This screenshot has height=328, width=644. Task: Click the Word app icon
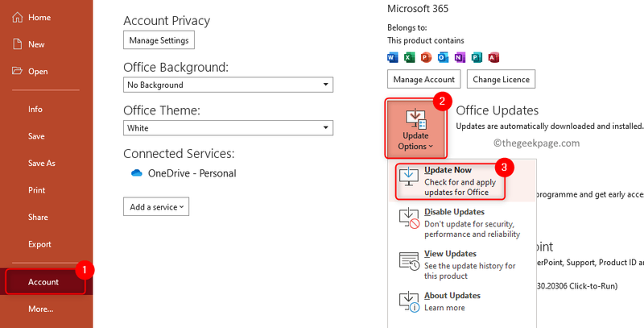[x=393, y=57]
